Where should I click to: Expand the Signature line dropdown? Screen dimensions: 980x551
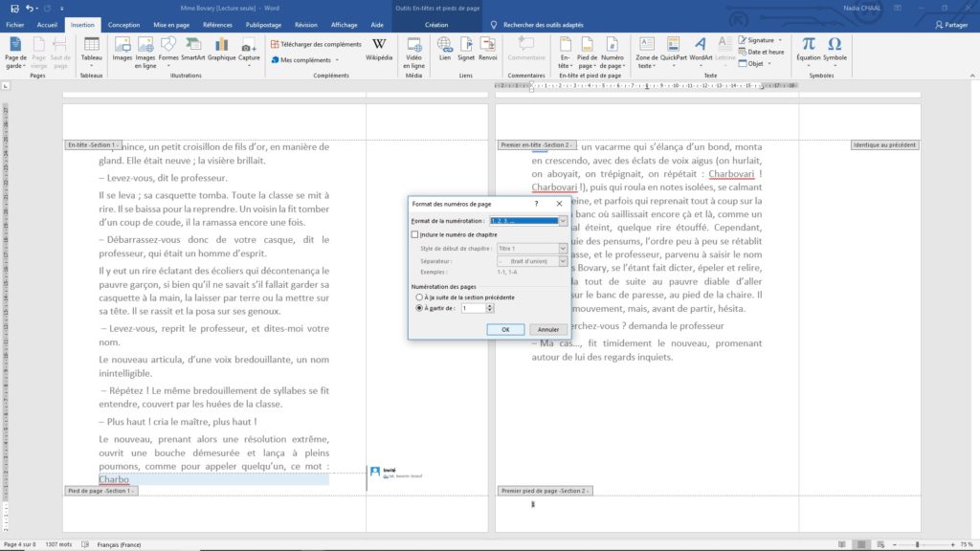point(780,40)
